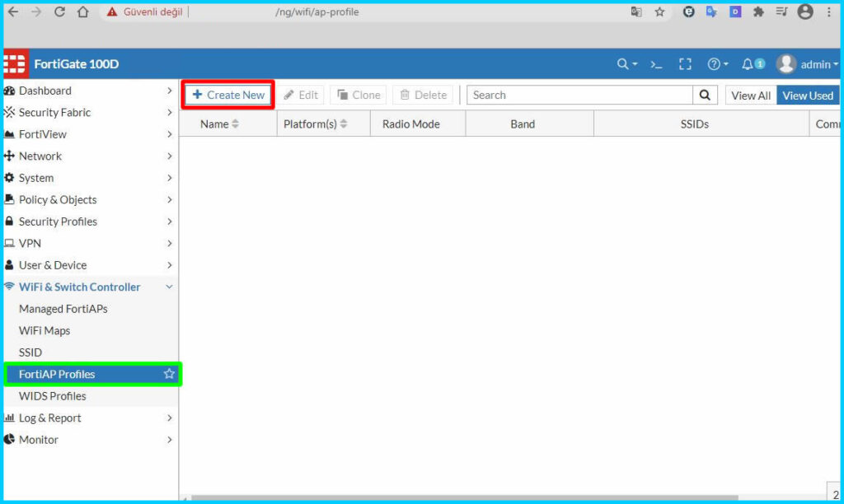Sort table by Platform(s) column arrows
Screen dimensions: 844x504
[344, 124]
